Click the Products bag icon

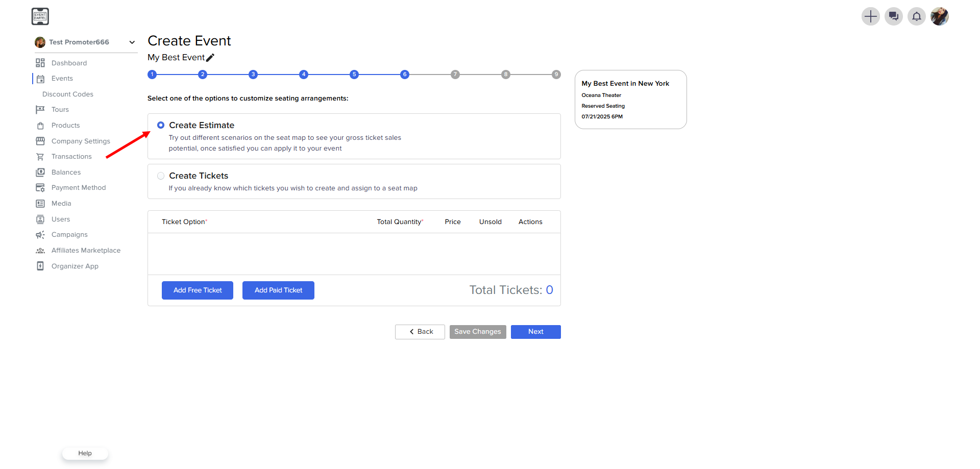(40, 126)
